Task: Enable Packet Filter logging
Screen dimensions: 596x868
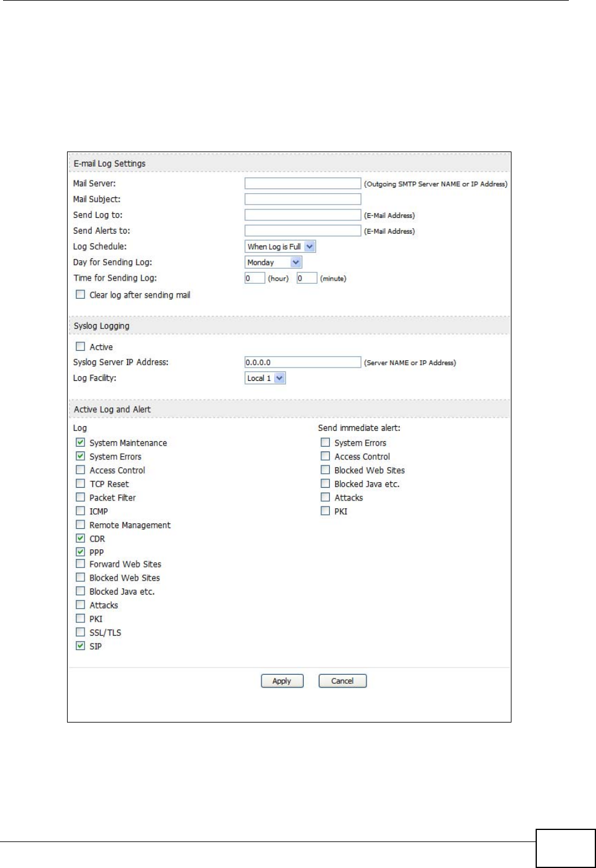Action: (x=80, y=497)
